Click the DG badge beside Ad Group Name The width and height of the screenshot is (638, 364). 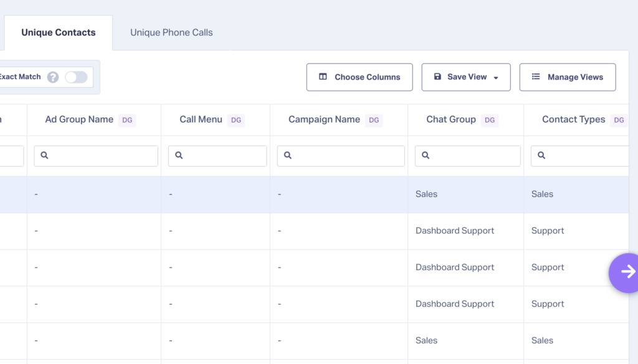pos(126,119)
